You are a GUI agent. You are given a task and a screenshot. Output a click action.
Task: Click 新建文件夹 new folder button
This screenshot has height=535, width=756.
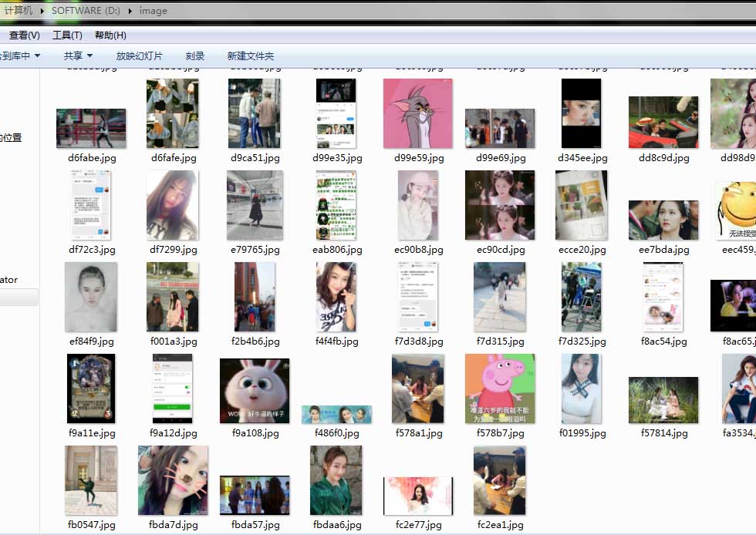[250, 56]
